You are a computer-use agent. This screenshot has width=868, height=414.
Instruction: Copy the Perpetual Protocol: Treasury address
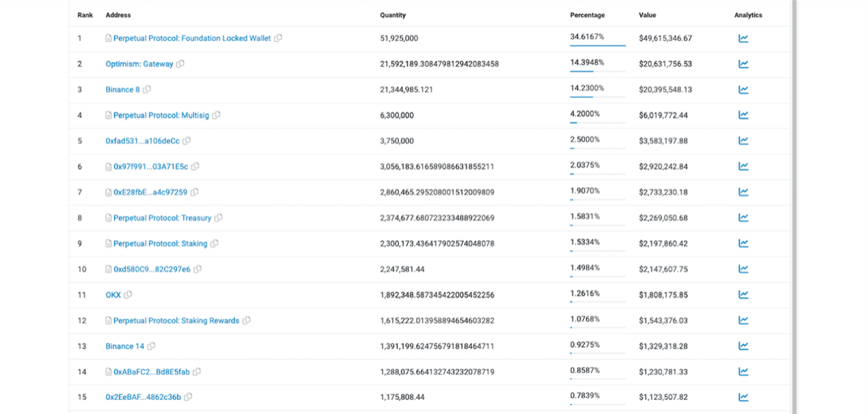tap(218, 217)
